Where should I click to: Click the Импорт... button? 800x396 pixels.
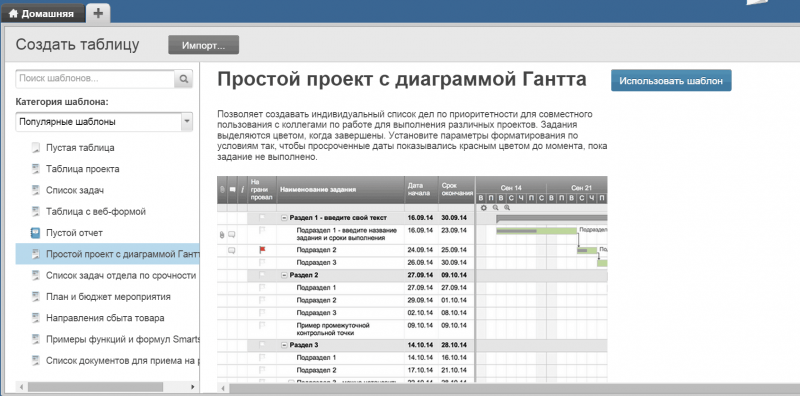204,45
